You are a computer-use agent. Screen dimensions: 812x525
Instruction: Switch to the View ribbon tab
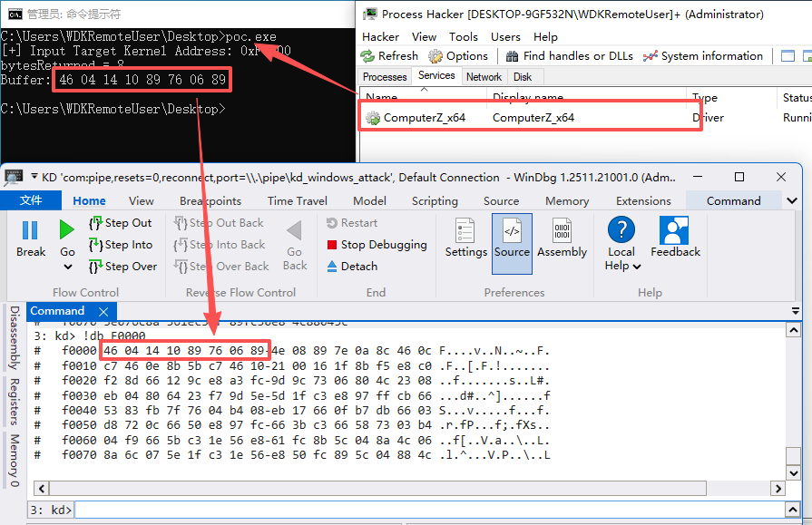click(142, 201)
